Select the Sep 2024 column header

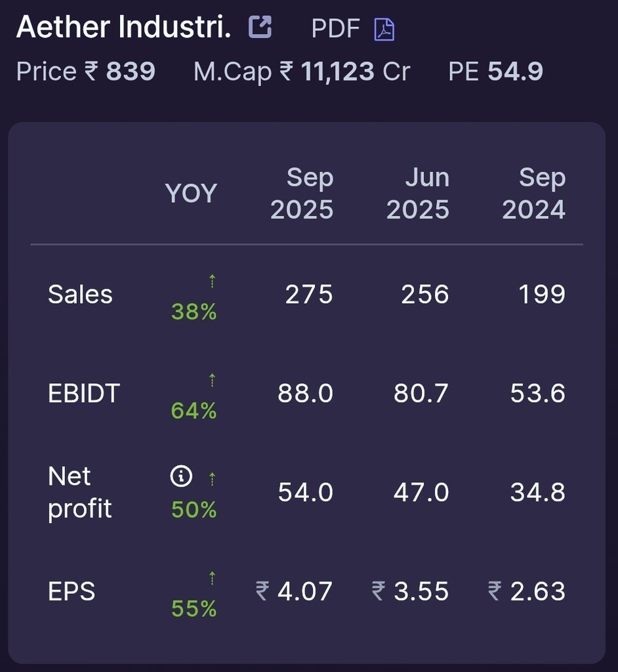coord(534,194)
